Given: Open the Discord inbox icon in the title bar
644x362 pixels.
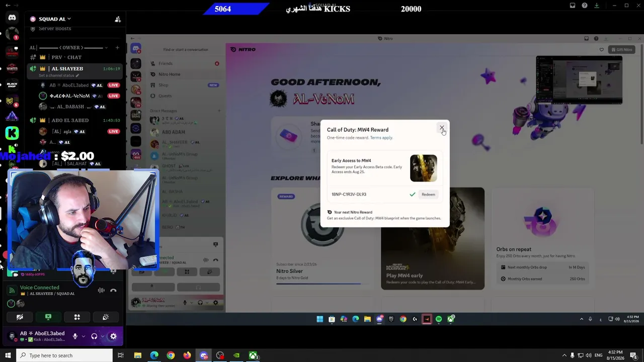Looking at the screenshot, I should point(573,6).
